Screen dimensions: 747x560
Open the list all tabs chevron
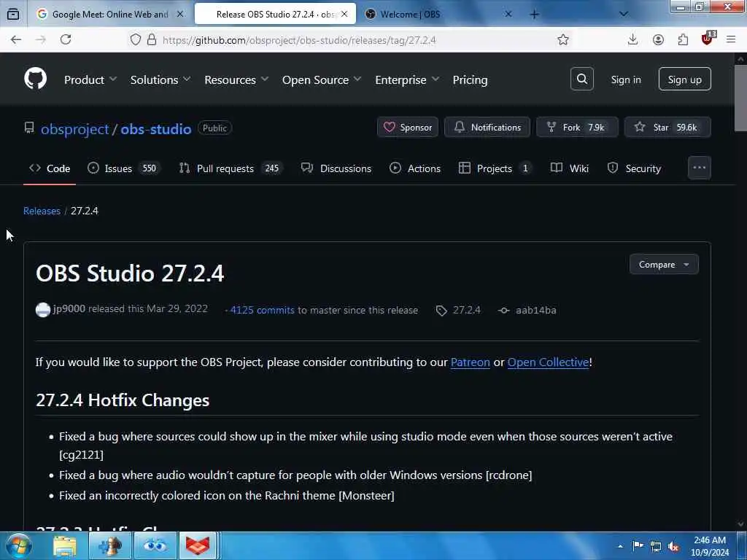pos(623,15)
